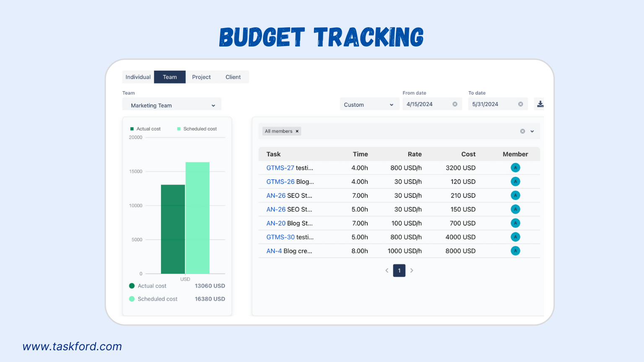Open the GTMS-26 Blog task link
The width and height of the screenshot is (644, 362).
click(280, 182)
